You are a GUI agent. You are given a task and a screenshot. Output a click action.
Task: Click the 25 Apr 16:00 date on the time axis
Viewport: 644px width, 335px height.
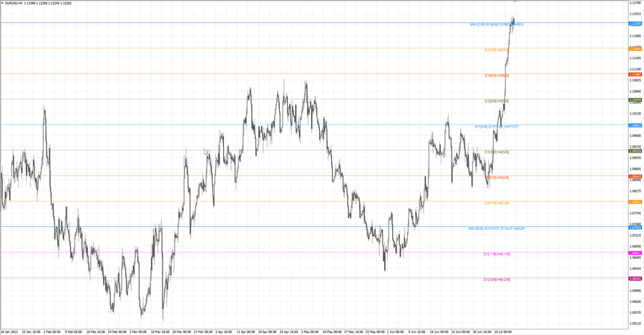click(x=289, y=331)
